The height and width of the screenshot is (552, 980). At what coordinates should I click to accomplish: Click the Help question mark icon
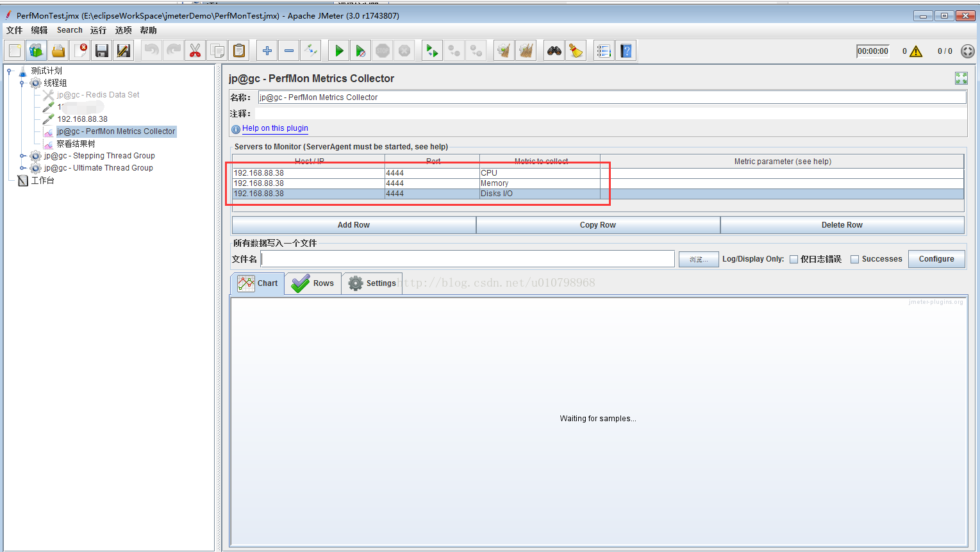(x=626, y=51)
